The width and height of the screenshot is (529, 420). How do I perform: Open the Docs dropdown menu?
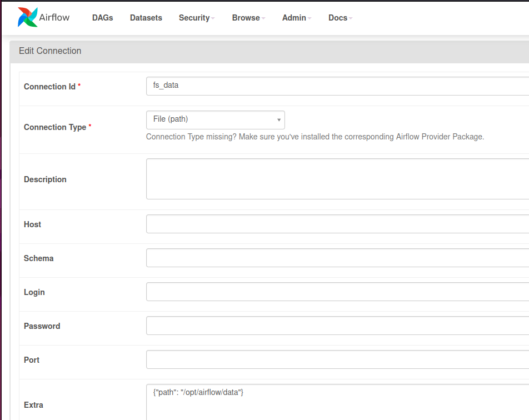[x=341, y=18]
